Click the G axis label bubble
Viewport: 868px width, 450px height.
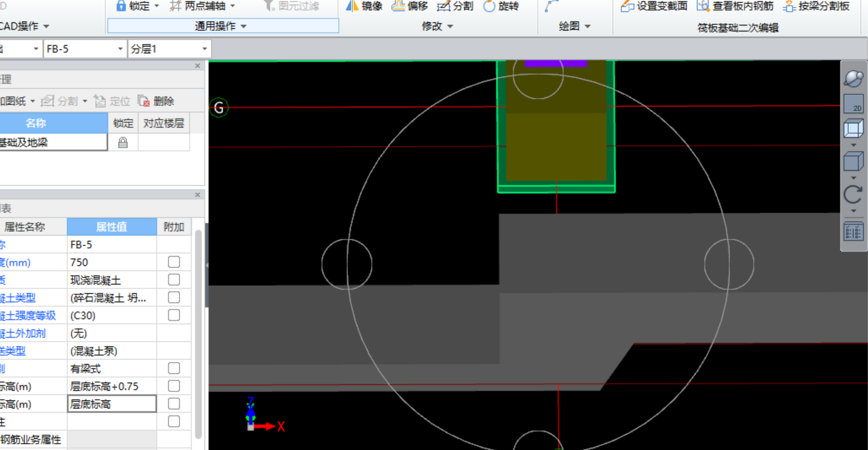coord(219,107)
